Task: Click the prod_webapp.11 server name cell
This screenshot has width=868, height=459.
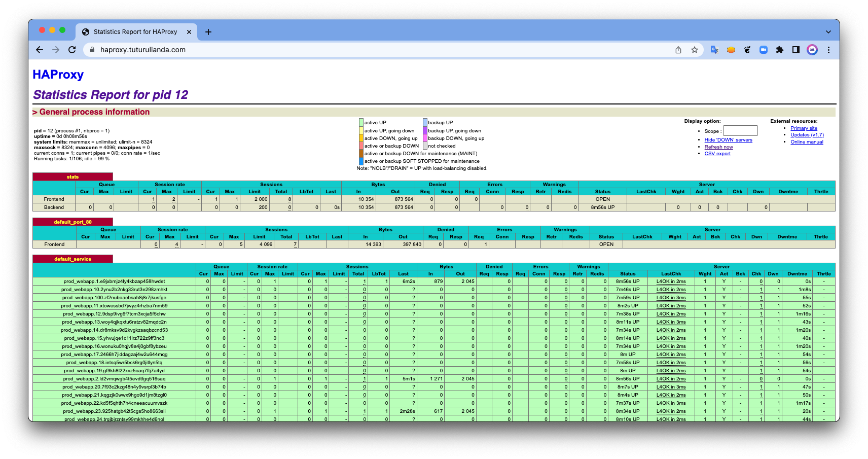Action: [114, 306]
